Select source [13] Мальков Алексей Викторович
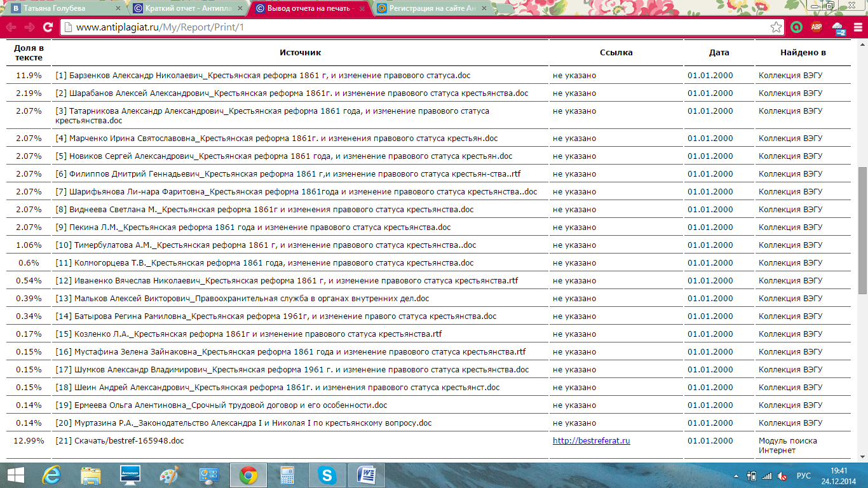Viewport: 868px width, 488px height. (242, 298)
